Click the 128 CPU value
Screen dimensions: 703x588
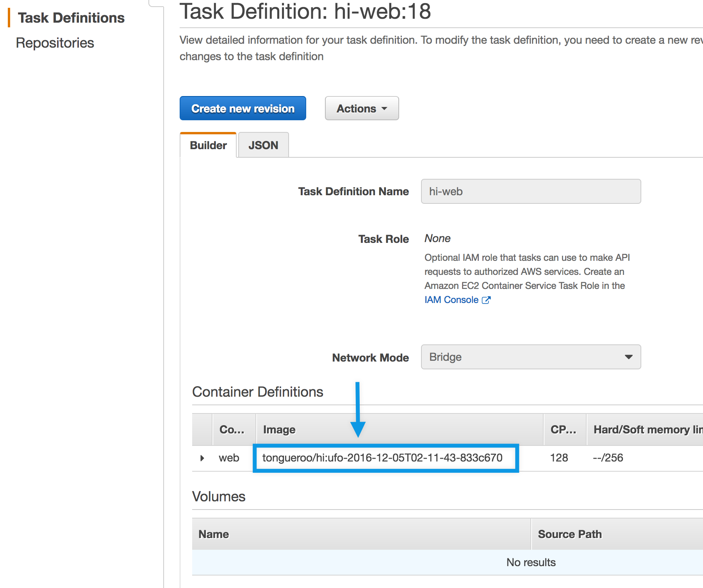tap(559, 458)
